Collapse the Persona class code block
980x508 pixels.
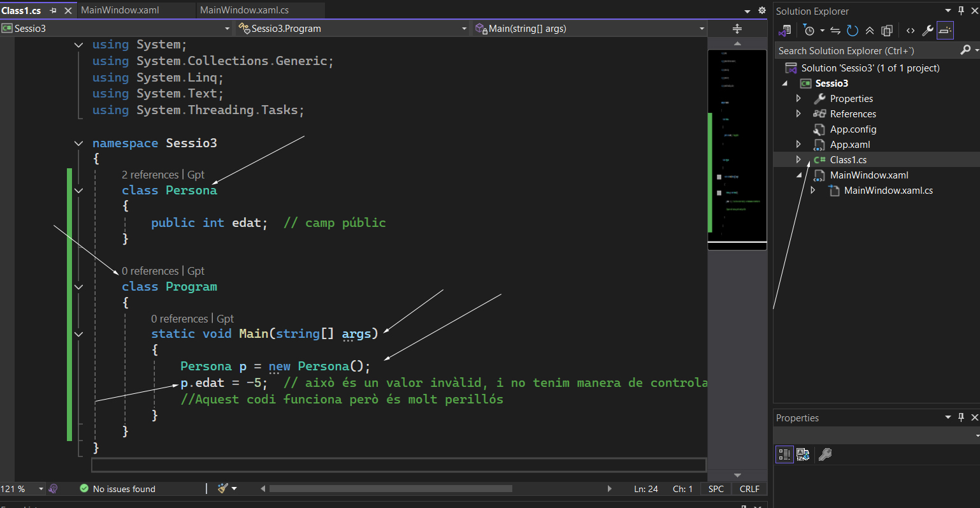point(78,191)
